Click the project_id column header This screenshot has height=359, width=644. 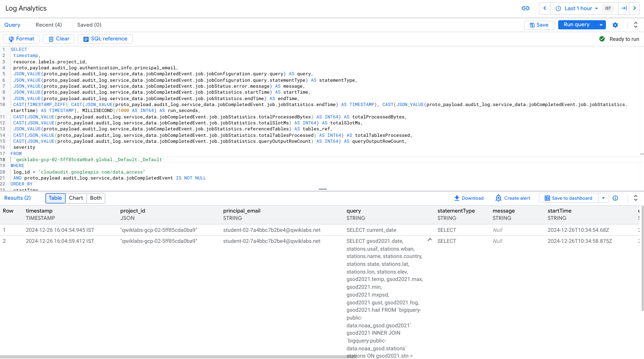(133, 211)
